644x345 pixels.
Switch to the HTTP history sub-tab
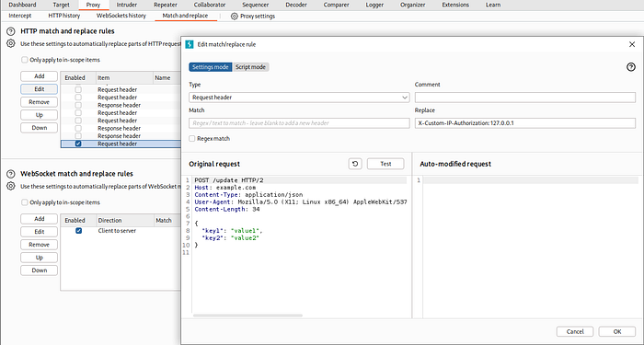tap(64, 16)
